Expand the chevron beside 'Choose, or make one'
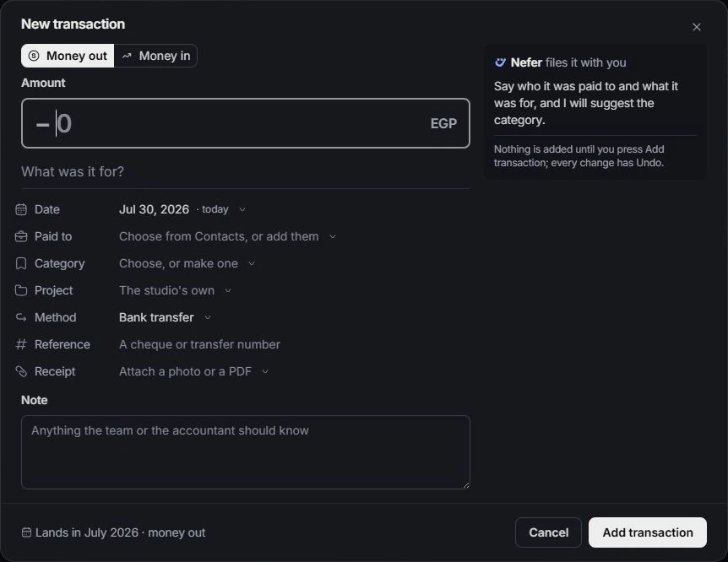 click(x=252, y=263)
